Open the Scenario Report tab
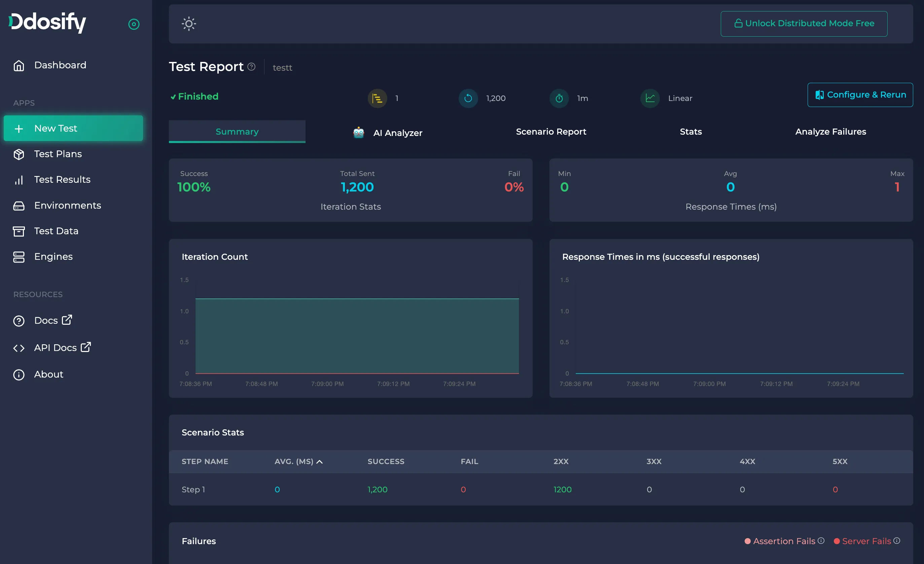The height and width of the screenshot is (564, 924). tap(551, 132)
